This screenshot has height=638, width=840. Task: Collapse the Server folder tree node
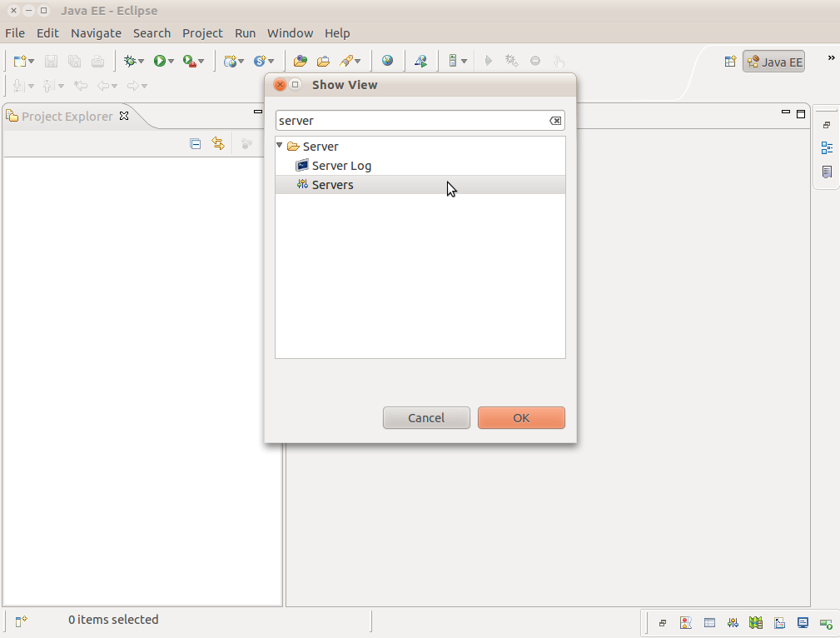pyautogui.click(x=280, y=146)
